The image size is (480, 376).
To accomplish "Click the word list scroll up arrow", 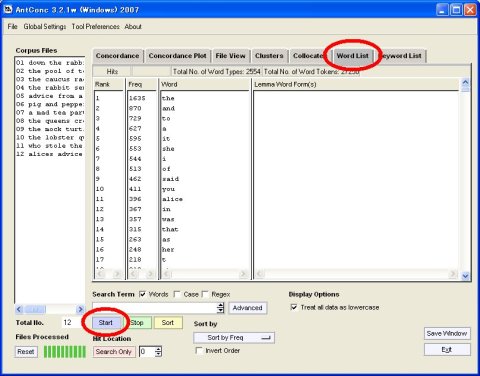I will (465, 82).
